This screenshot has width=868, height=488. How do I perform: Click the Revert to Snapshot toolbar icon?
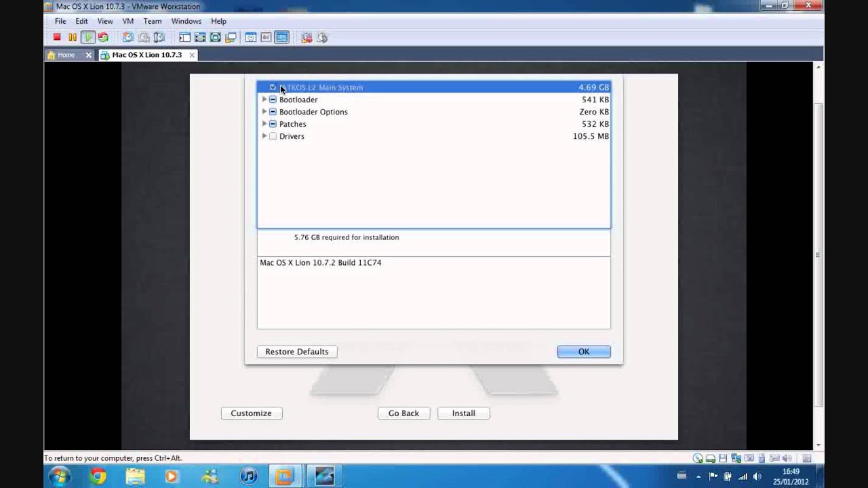tap(144, 37)
